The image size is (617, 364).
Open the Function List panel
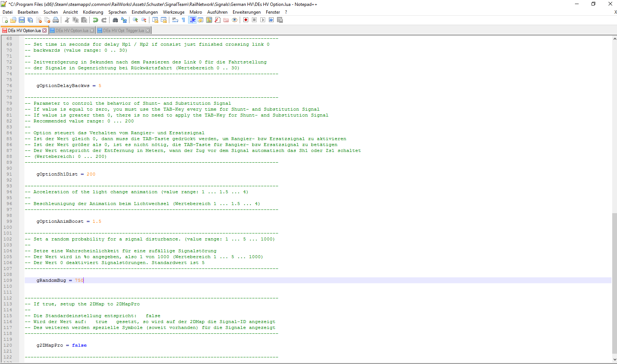(x=218, y=20)
